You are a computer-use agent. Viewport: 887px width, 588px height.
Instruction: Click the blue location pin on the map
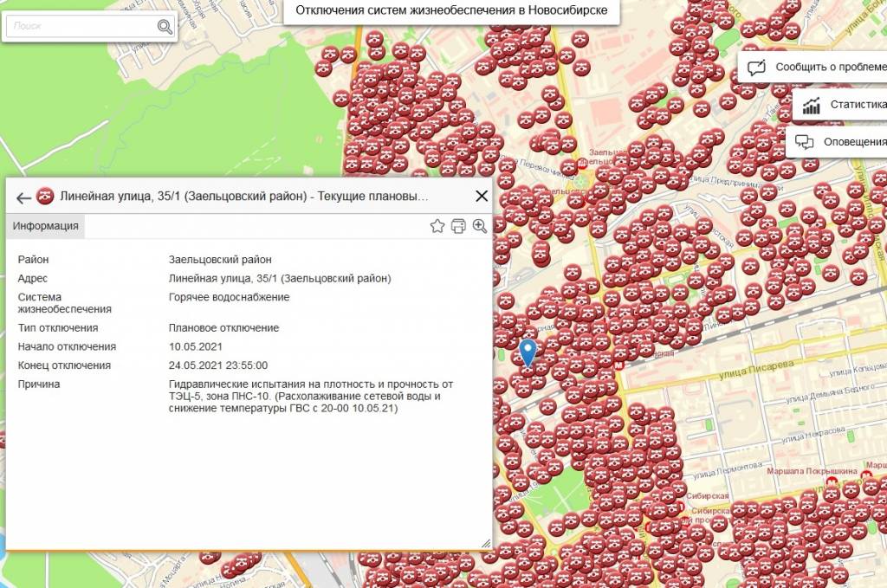528,353
